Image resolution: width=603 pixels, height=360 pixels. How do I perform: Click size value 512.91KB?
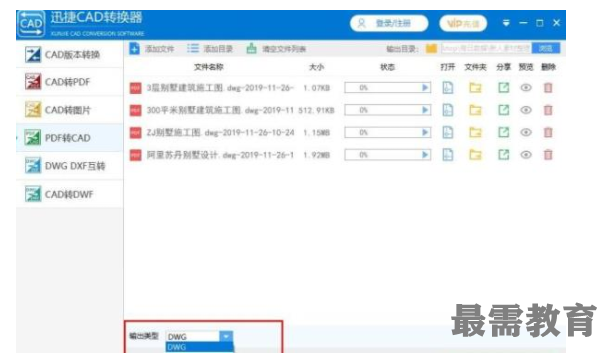coord(316,110)
